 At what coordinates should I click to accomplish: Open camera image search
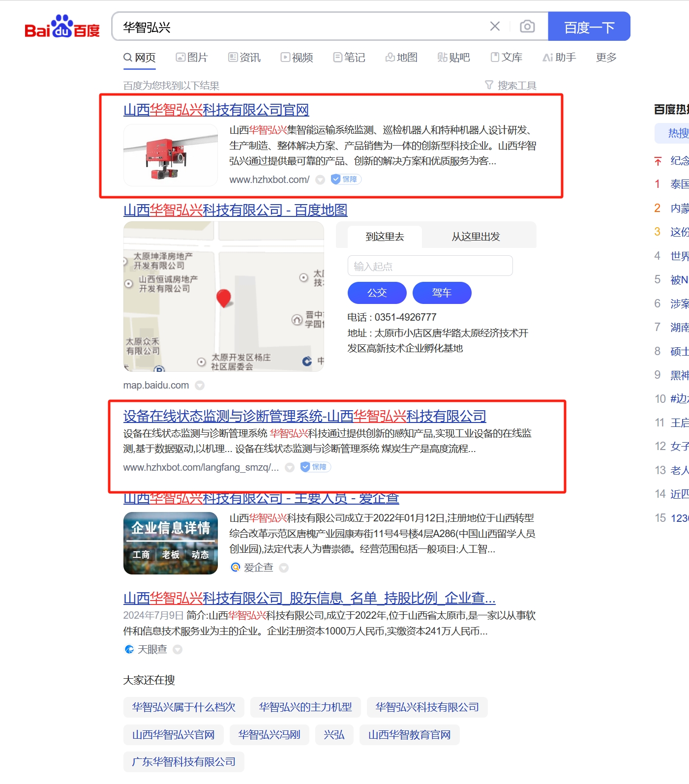coord(527,27)
